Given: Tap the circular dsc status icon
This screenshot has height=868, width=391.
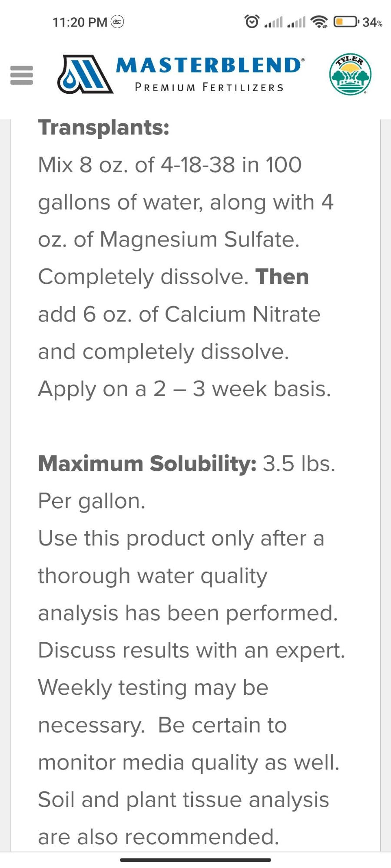Looking at the screenshot, I should point(118,21).
